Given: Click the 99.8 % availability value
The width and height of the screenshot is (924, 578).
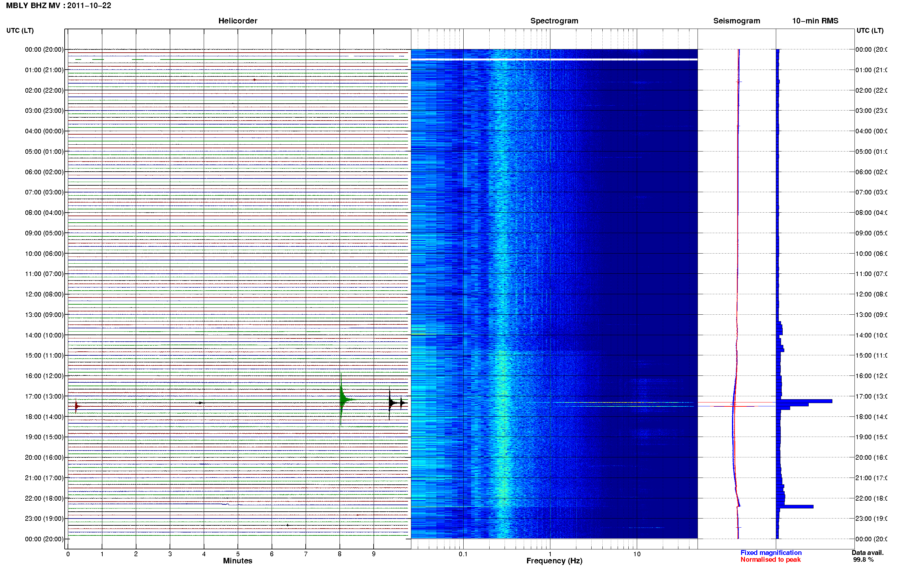Looking at the screenshot, I should pos(863,560).
